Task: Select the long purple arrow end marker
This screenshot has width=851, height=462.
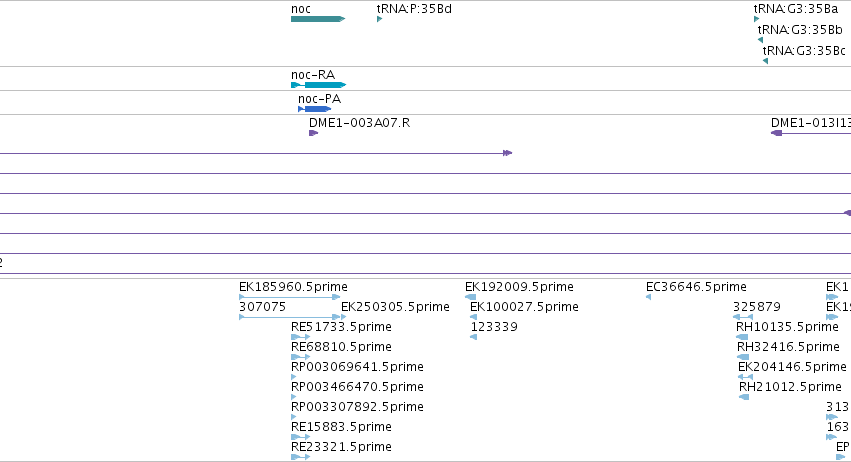Action: coord(507,153)
